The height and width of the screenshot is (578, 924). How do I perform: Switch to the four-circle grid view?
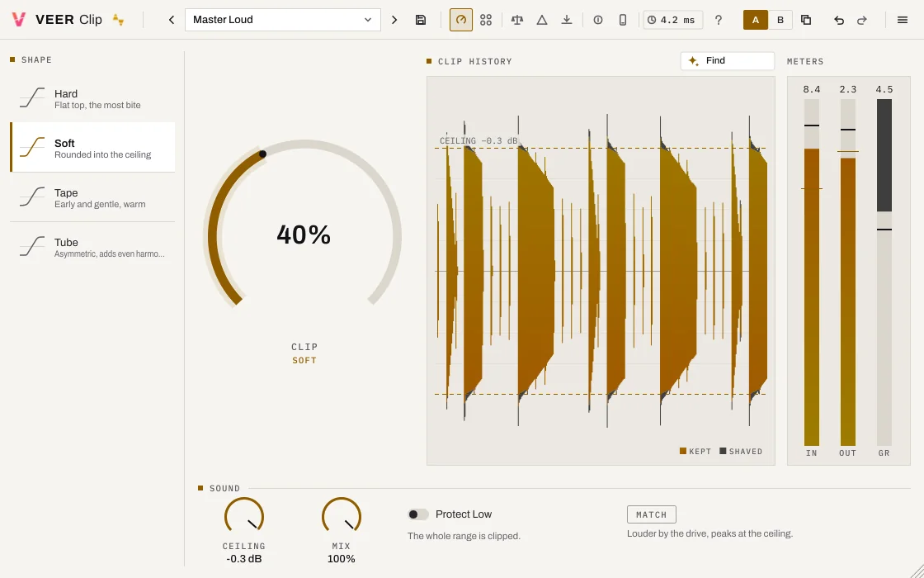tap(486, 20)
